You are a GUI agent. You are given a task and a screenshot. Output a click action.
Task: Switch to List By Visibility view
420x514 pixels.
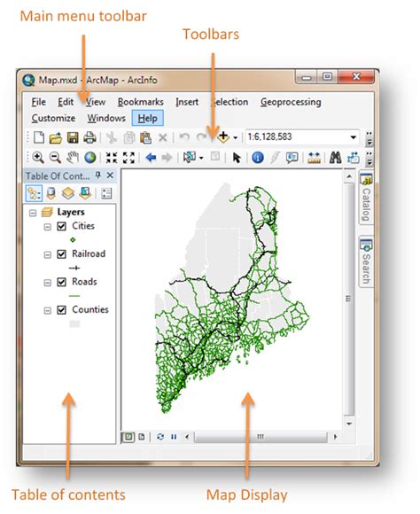[x=68, y=193]
